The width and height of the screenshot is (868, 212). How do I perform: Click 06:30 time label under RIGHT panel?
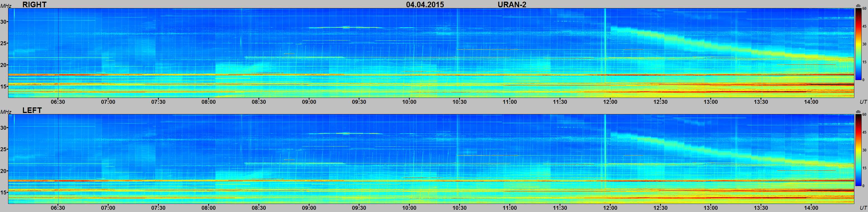click(x=58, y=102)
